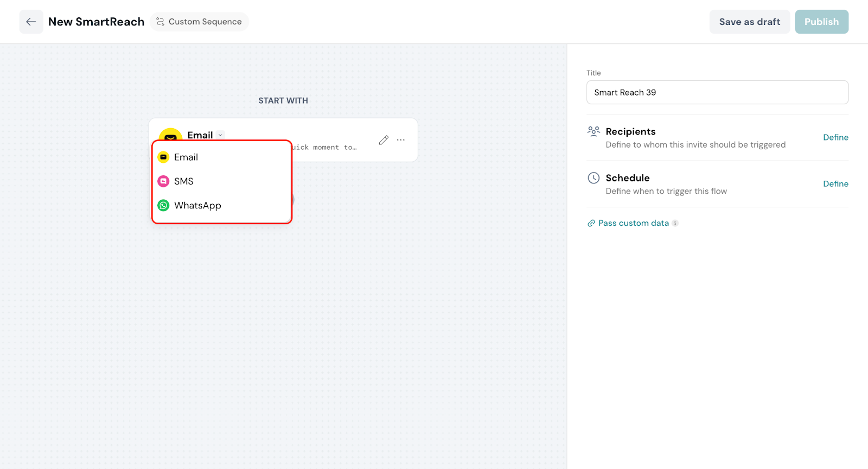Click the New SmartReach page heading
868x469 pixels.
click(x=97, y=22)
